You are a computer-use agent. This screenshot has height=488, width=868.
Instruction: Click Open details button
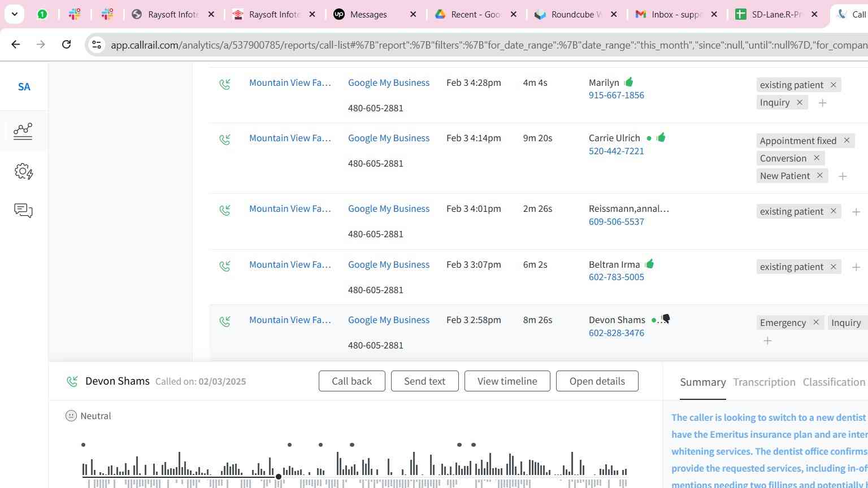coord(597,381)
